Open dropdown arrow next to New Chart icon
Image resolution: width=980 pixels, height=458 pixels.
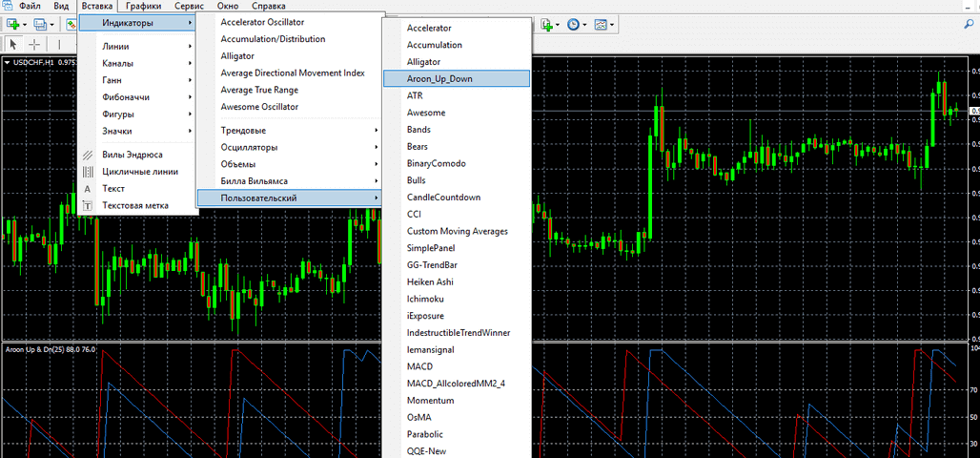[25, 25]
